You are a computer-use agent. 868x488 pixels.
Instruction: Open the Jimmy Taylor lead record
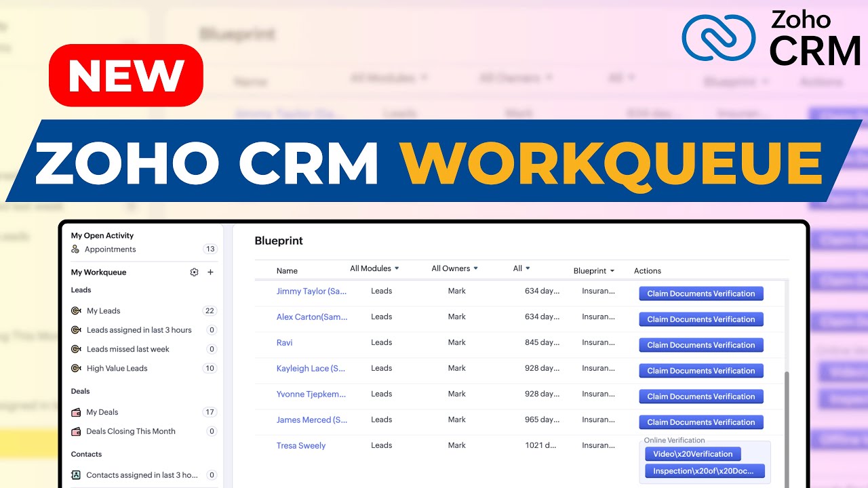[311, 291]
